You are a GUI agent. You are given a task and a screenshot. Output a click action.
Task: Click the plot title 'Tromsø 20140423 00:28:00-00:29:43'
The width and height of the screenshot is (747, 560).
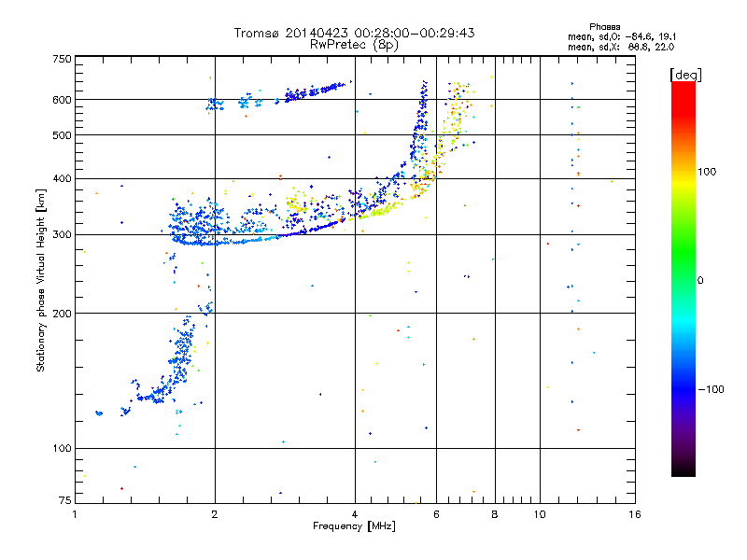[355, 33]
